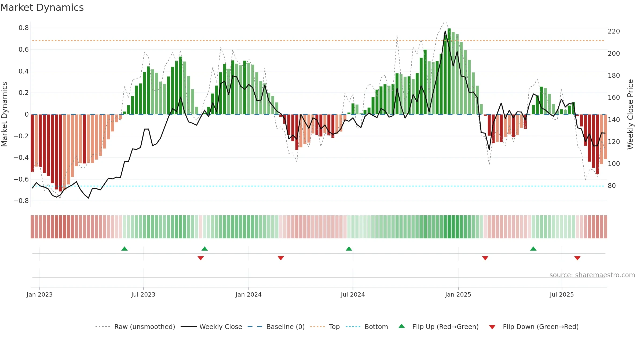Image resolution: width=644 pixels, height=362 pixels.
Task: Click the Flip Down (Green→Red) legend entry
Action: [534, 327]
